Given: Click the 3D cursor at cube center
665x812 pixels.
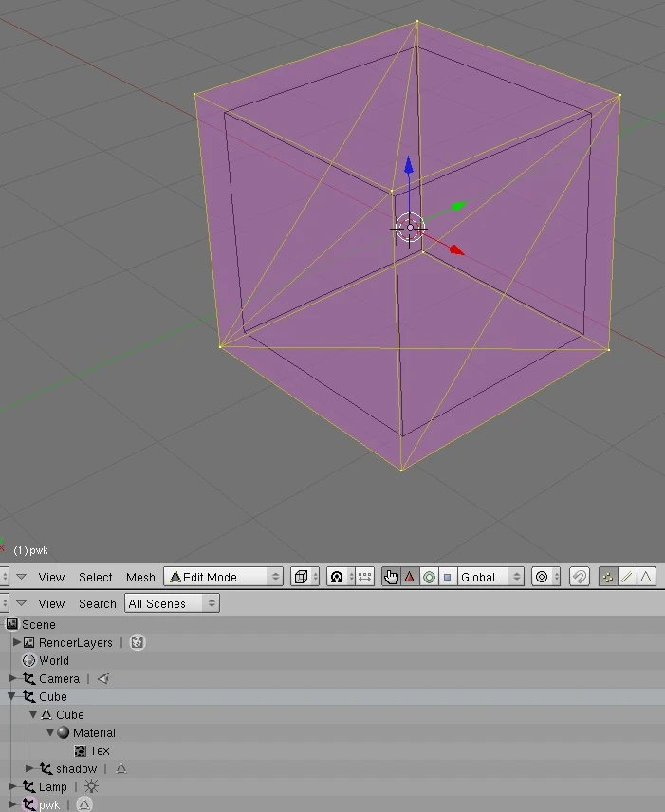Looking at the screenshot, I should click(410, 228).
